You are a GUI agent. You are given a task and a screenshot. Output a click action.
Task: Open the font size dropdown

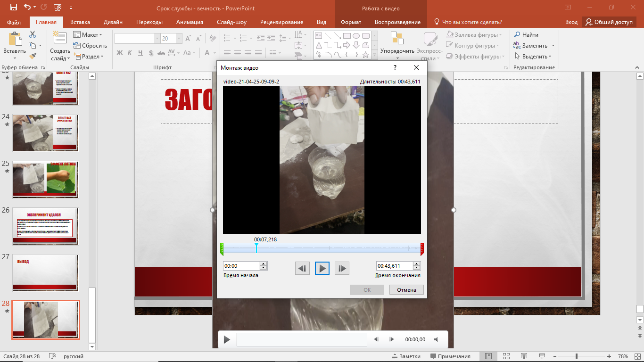click(x=179, y=39)
